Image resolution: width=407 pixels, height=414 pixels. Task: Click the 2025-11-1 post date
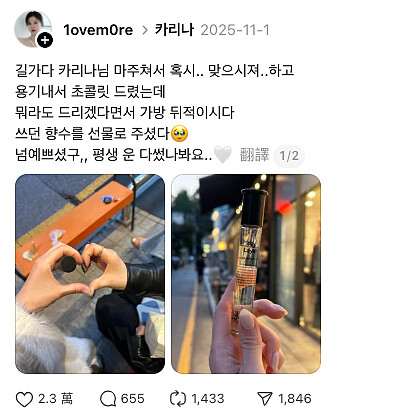coord(235,30)
